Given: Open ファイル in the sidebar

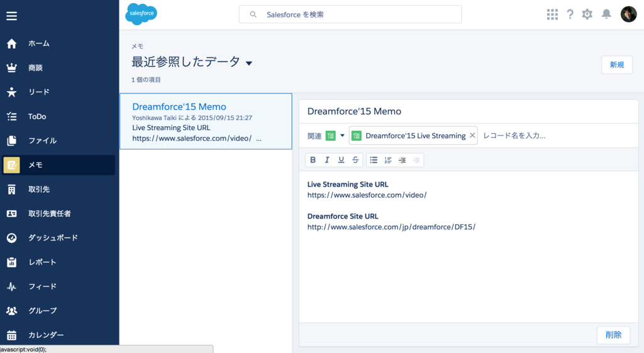Looking at the screenshot, I should pos(58,141).
